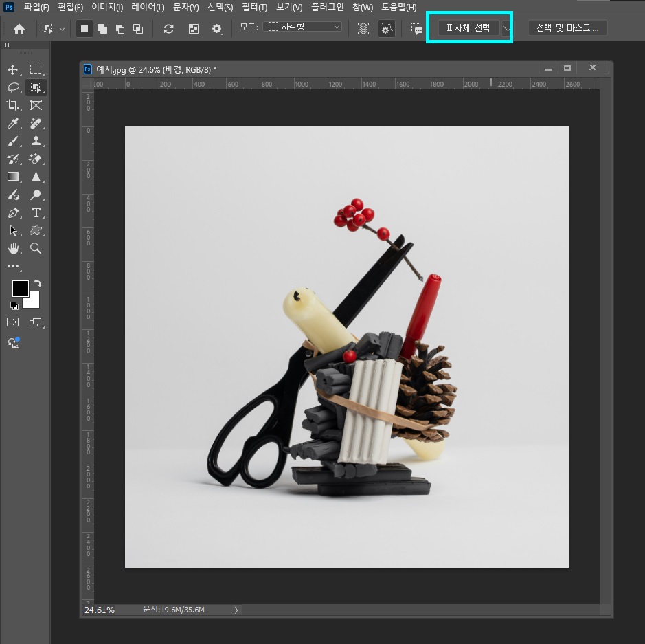This screenshot has height=644, width=645.
Task: Open the 선택(S) menu
Action: point(220,8)
